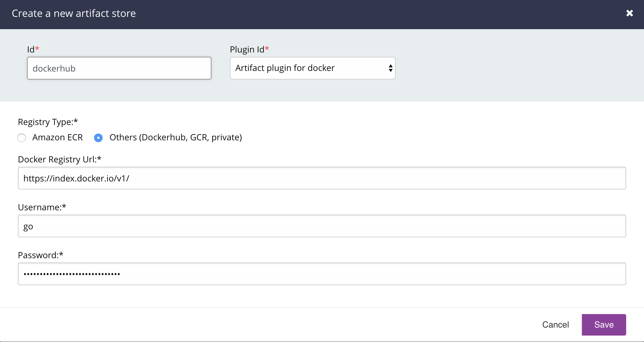Click the Create a new artifact store title
This screenshot has height=342, width=644.
pyautogui.click(x=74, y=14)
